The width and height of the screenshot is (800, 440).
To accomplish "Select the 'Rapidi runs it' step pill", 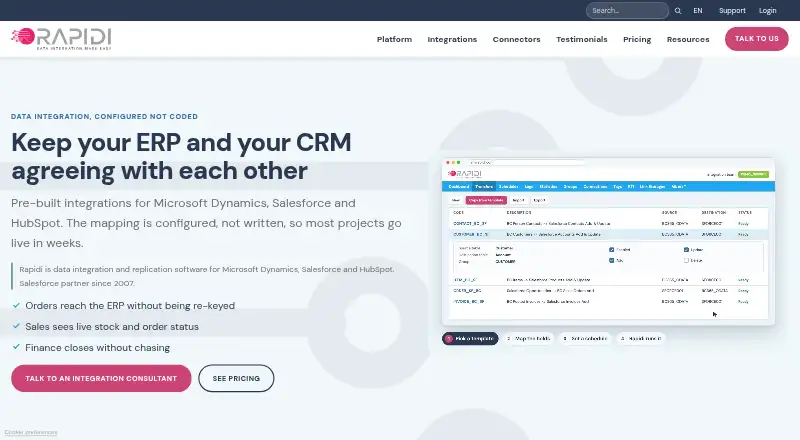I will (x=640, y=338).
